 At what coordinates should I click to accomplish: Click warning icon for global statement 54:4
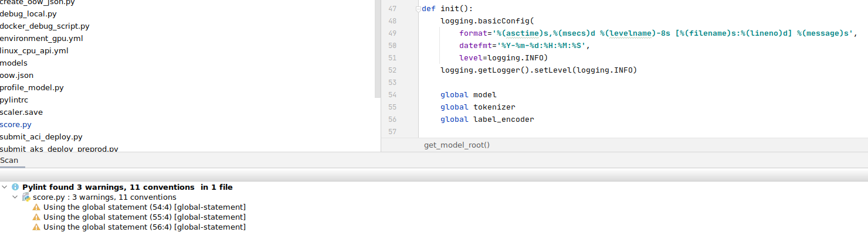(36, 207)
